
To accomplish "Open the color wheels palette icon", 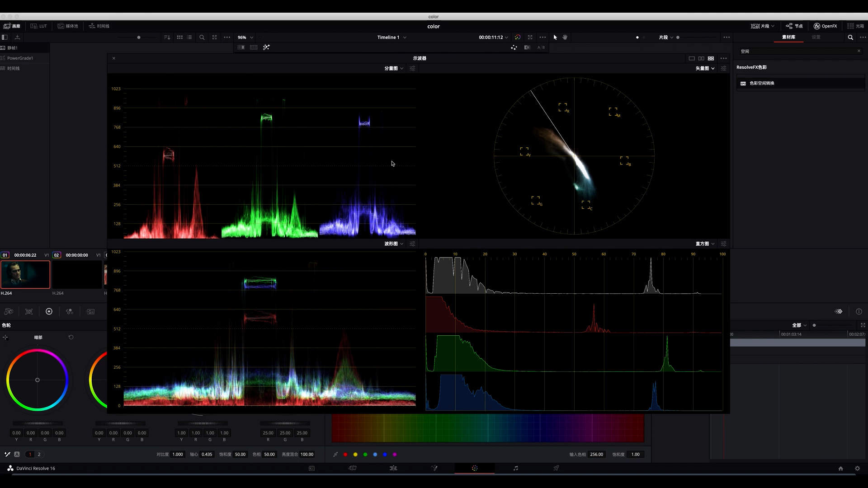I will click(49, 311).
